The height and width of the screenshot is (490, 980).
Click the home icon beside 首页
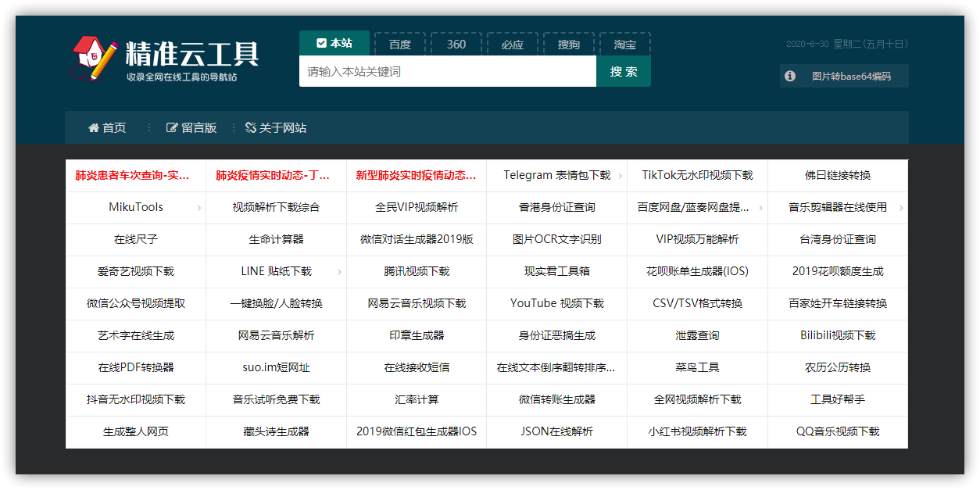coord(94,128)
